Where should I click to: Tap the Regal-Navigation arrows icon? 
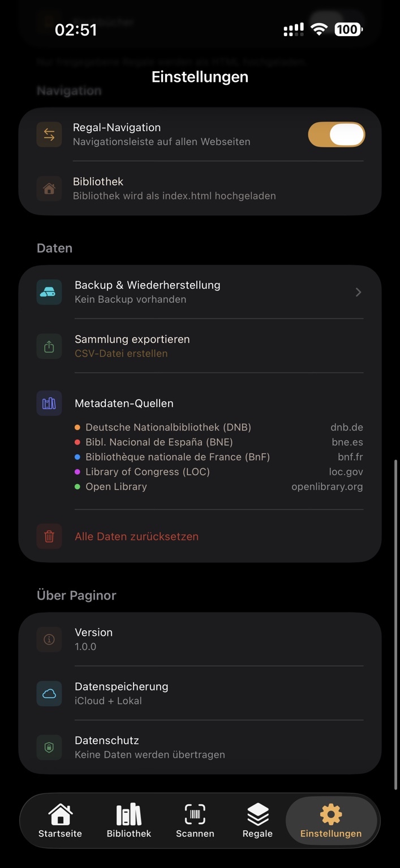click(49, 134)
